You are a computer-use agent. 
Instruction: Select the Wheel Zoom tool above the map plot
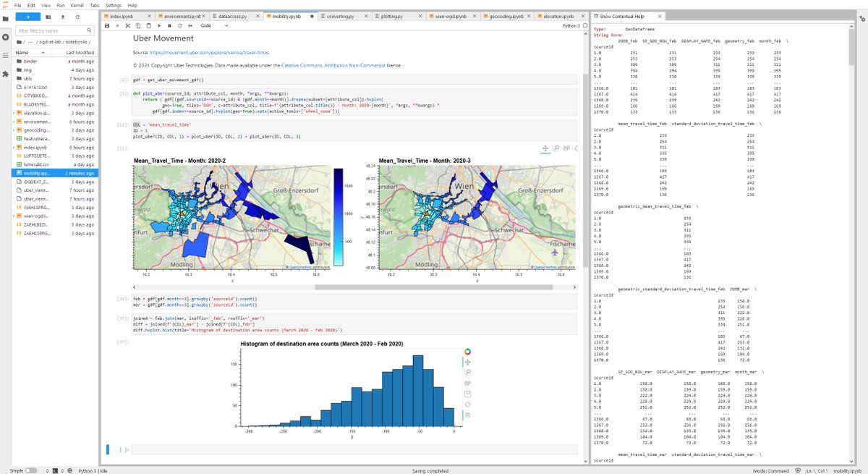[x=566, y=148]
